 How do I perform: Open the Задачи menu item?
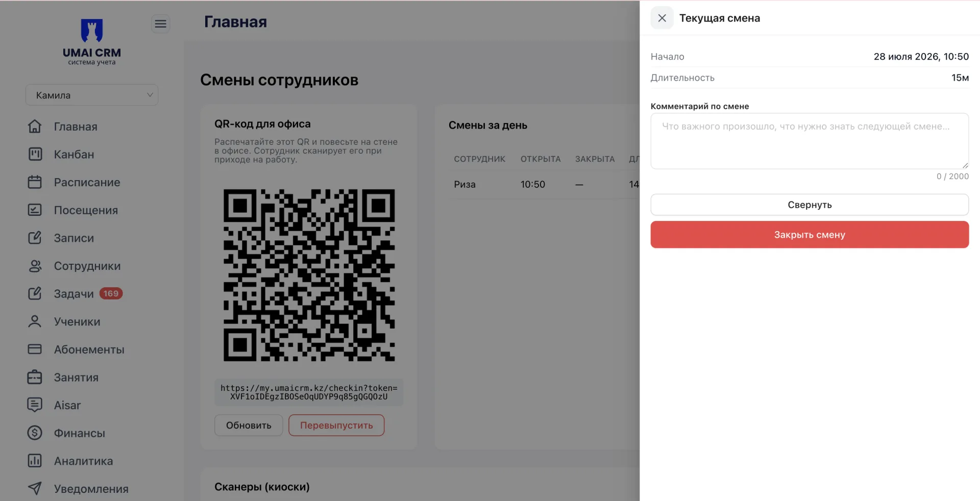coord(75,294)
